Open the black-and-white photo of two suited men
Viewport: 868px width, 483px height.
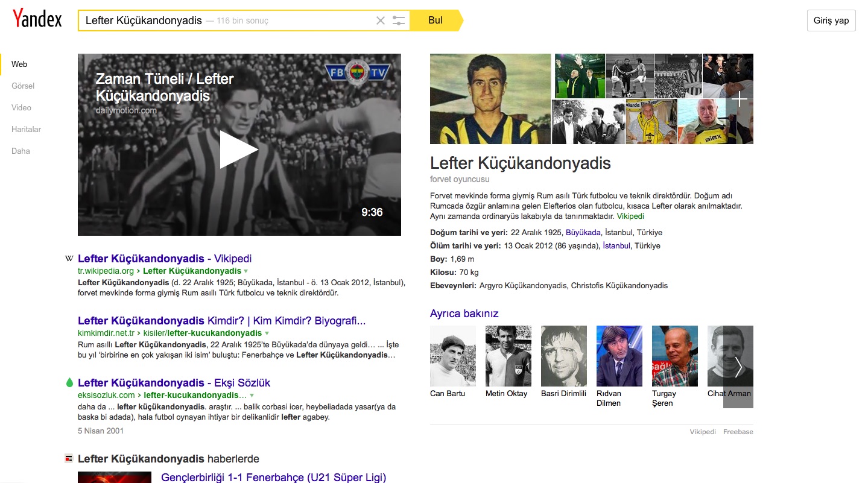[589, 122]
